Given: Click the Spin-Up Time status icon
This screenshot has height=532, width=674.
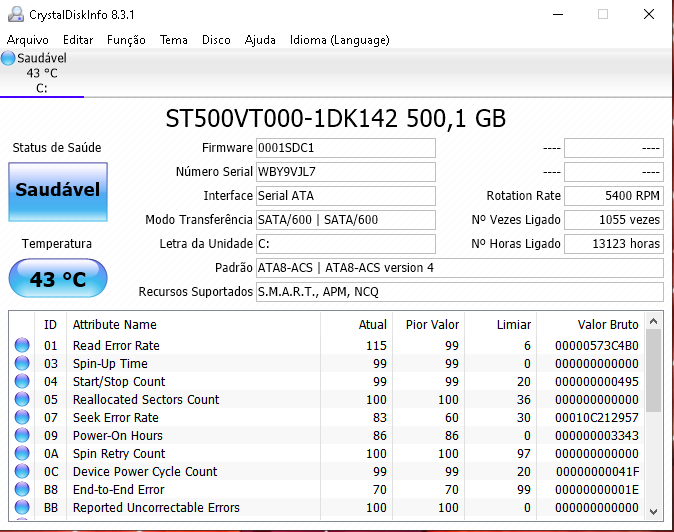Looking at the screenshot, I should (x=22, y=363).
